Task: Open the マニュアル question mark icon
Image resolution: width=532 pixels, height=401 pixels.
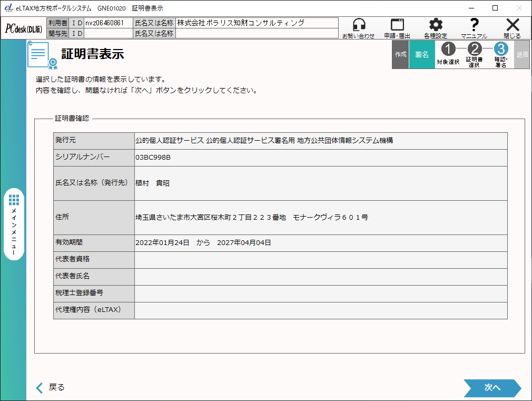Action: (x=474, y=25)
